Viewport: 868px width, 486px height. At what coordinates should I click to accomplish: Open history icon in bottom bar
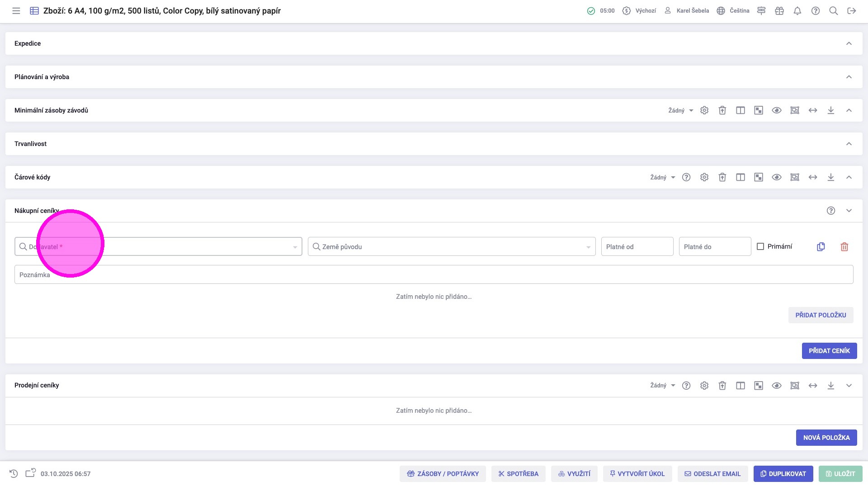point(14,473)
